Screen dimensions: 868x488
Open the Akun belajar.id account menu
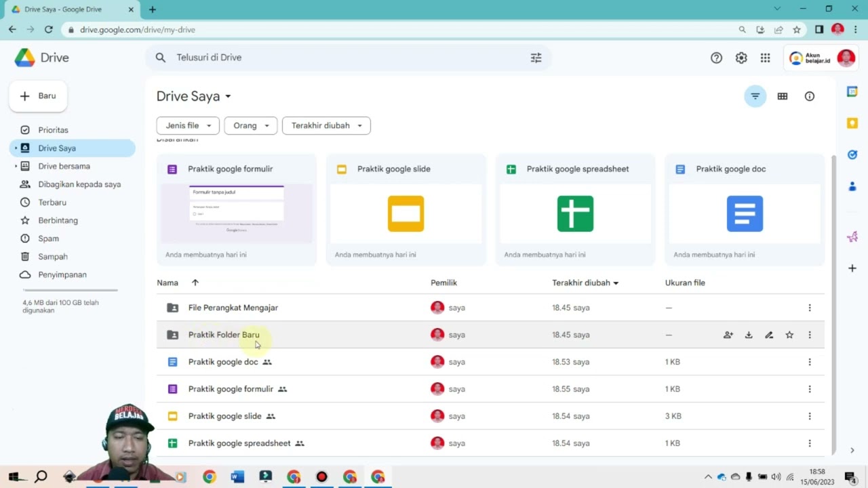821,58
